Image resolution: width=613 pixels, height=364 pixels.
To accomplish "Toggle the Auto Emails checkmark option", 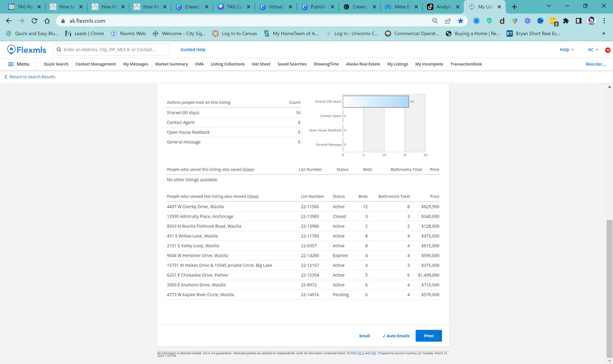I will click(396, 336).
